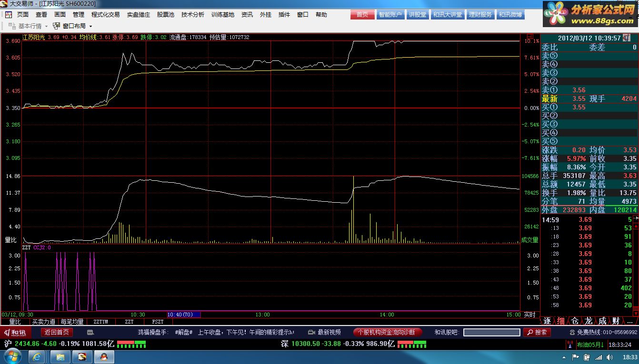This screenshot has width=639, height=364.
Task: Open the 外挂 menu
Action: (x=266, y=15)
